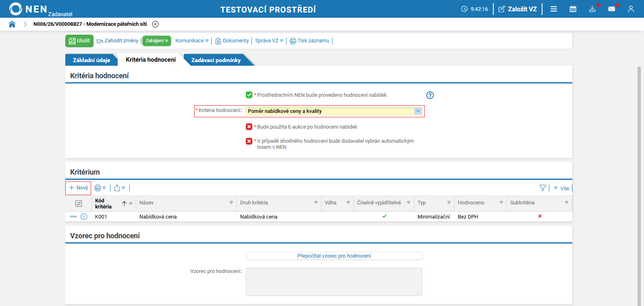
Task: Click the Vzorec pro hodnocení text area
Action: (334, 282)
